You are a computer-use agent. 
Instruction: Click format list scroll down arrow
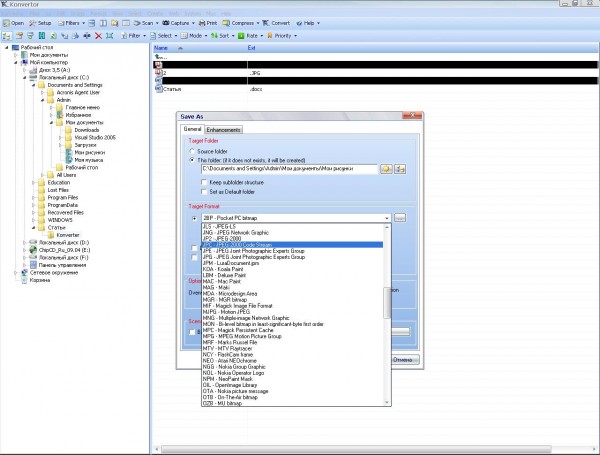[387, 402]
